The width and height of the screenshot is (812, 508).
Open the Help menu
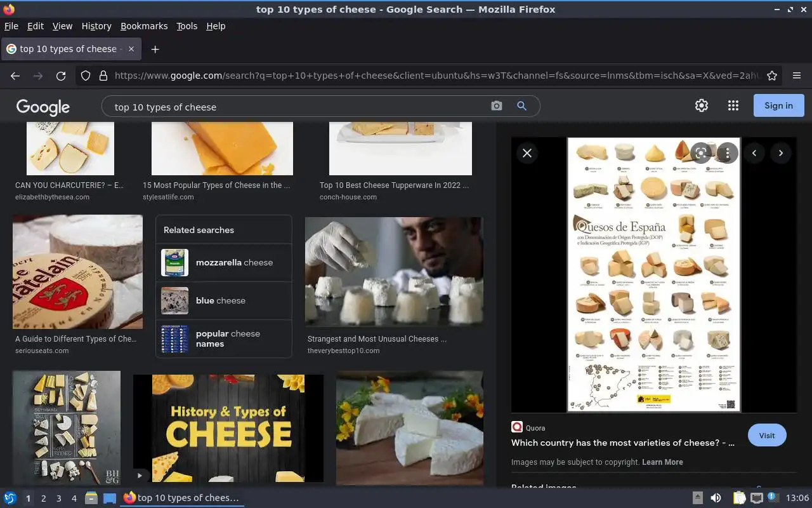coord(216,26)
